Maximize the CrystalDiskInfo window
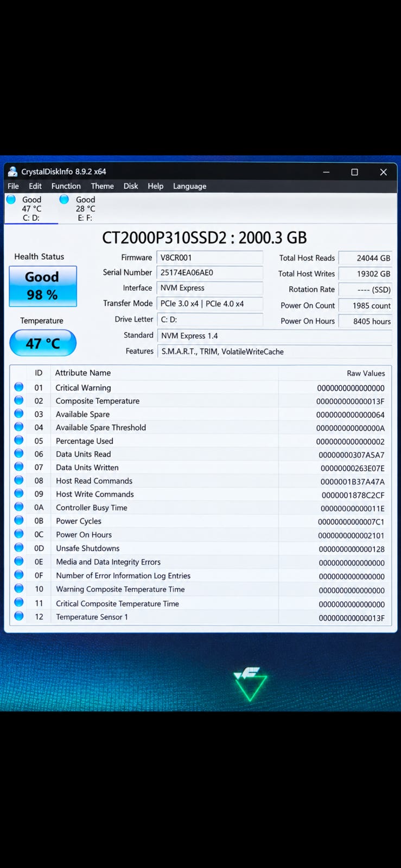 point(354,172)
